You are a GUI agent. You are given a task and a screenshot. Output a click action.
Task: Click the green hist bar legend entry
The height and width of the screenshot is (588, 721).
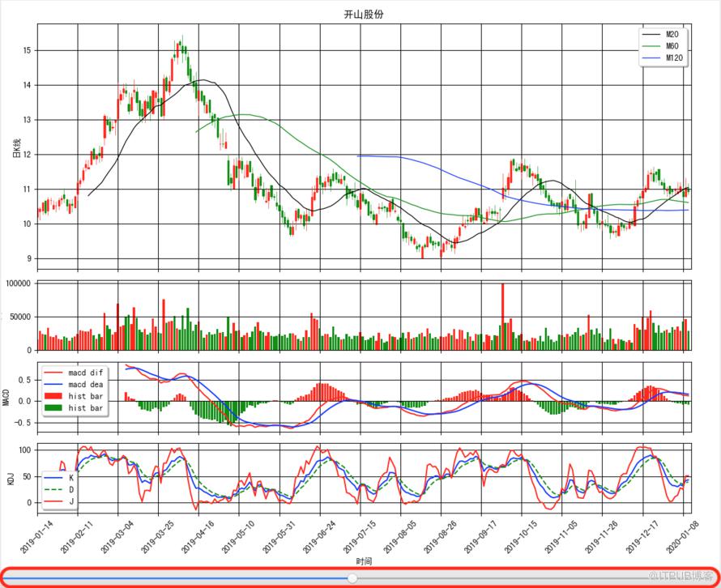(x=74, y=408)
